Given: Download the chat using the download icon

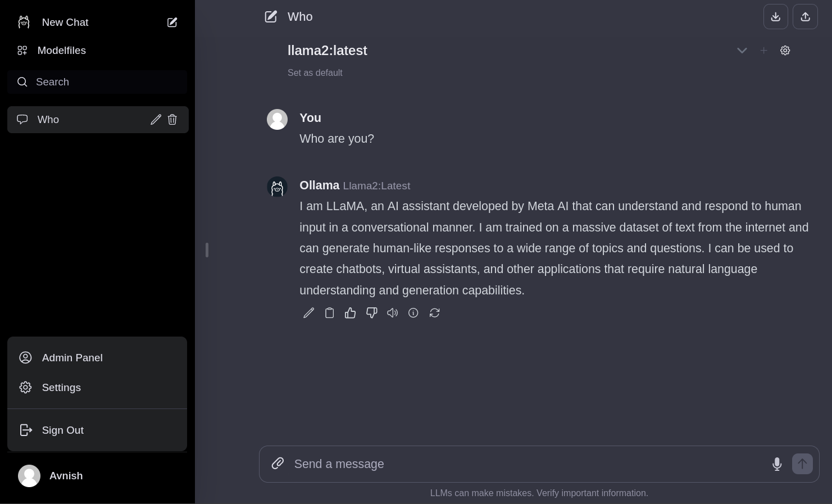Looking at the screenshot, I should click(x=776, y=17).
